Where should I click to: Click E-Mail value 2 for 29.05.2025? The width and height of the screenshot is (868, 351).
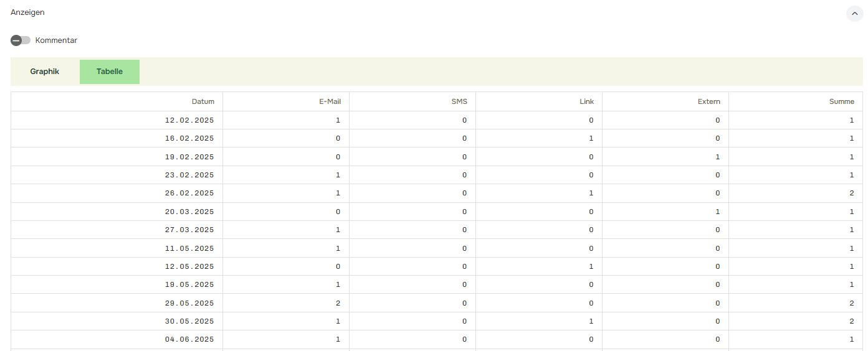pyautogui.click(x=338, y=303)
